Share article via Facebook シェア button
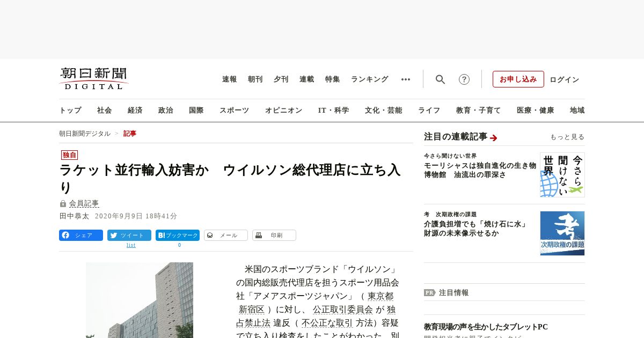The image size is (644, 338). pyautogui.click(x=81, y=235)
